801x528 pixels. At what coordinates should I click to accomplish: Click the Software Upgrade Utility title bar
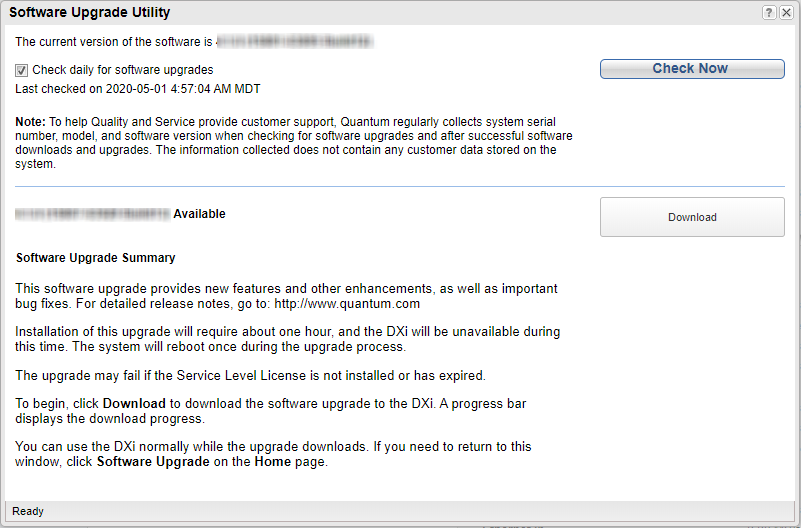300,13
